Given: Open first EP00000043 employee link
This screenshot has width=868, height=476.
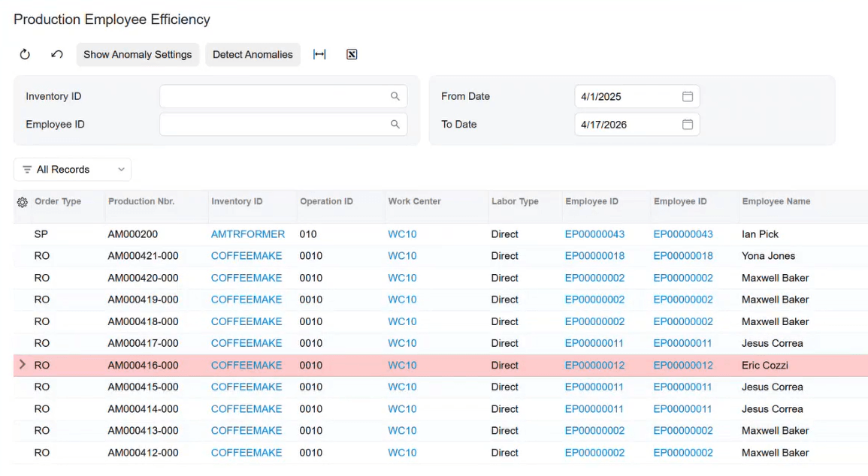Looking at the screenshot, I should [594, 234].
